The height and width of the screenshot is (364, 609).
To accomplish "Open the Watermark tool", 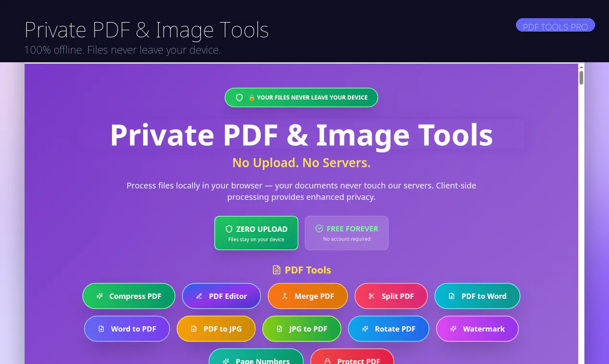I will point(478,329).
